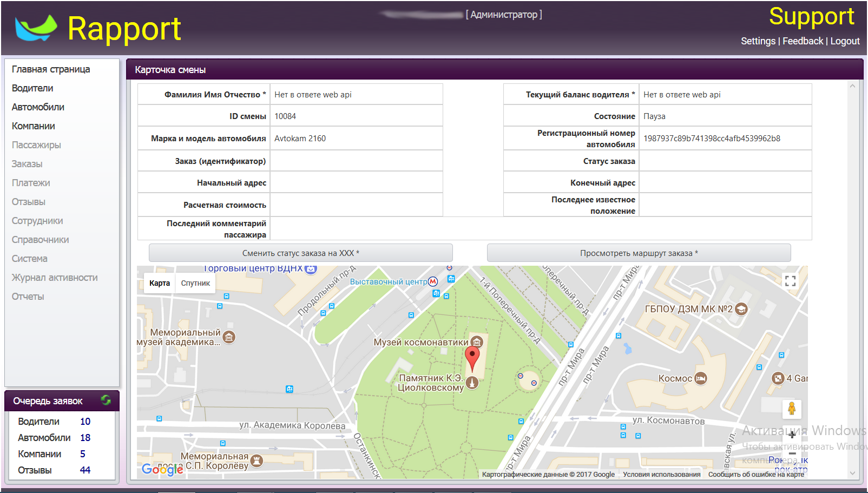The image size is (868, 493).
Task: Click scrollbar down arrow in card panel
Action: (852, 473)
